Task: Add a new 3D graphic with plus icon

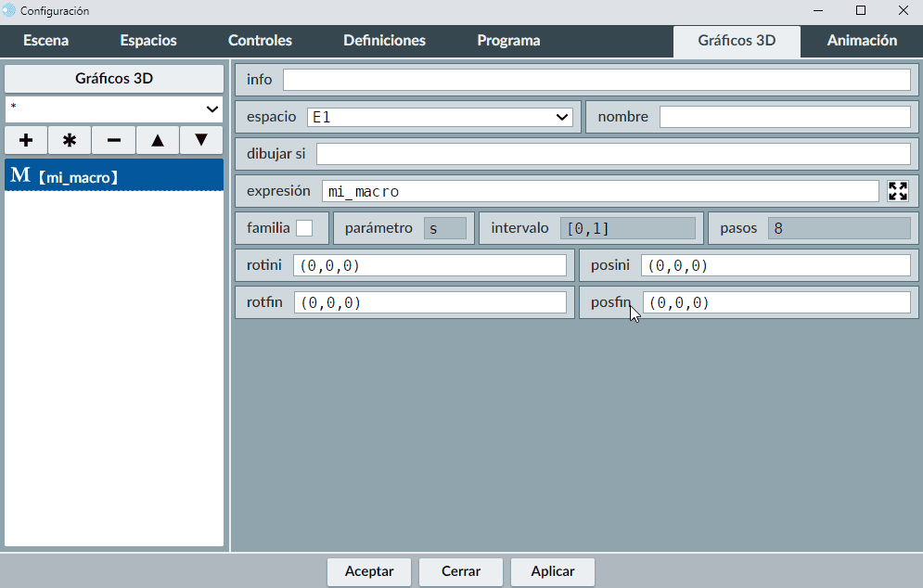Action: (x=26, y=140)
